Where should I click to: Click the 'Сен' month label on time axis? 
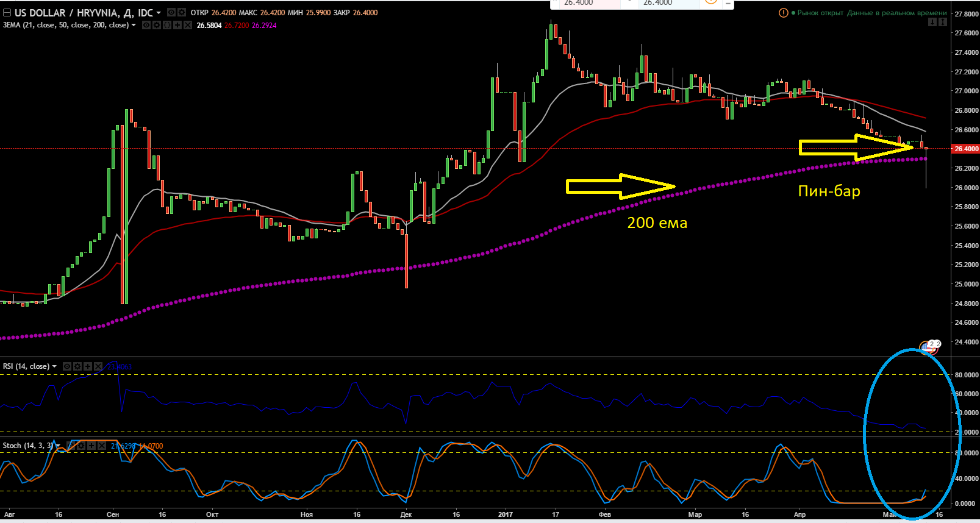click(113, 514)
